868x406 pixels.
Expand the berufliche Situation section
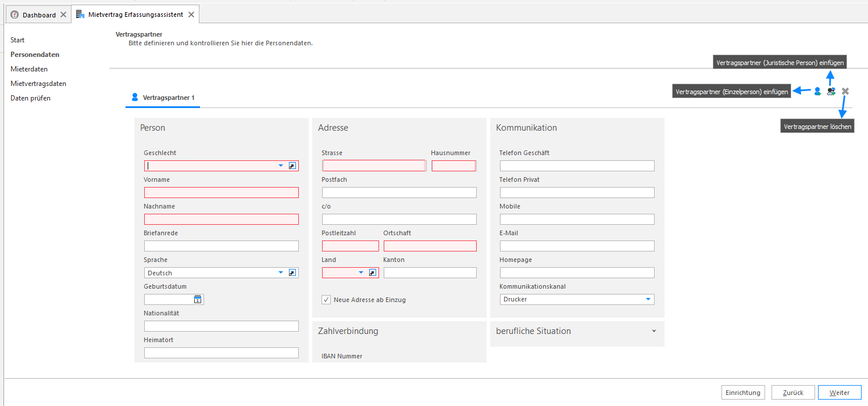coord(654,331)
